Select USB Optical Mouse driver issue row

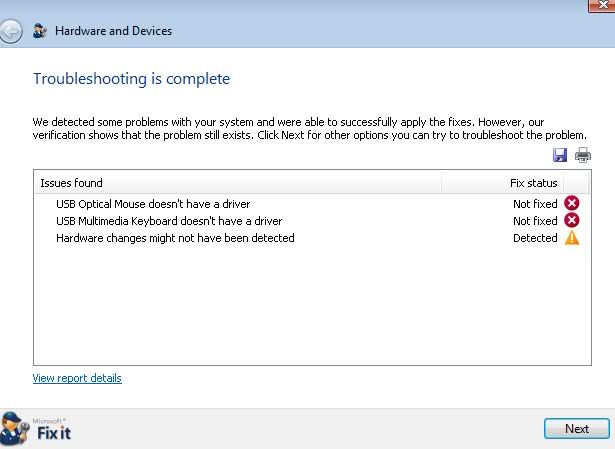point(312,204)
